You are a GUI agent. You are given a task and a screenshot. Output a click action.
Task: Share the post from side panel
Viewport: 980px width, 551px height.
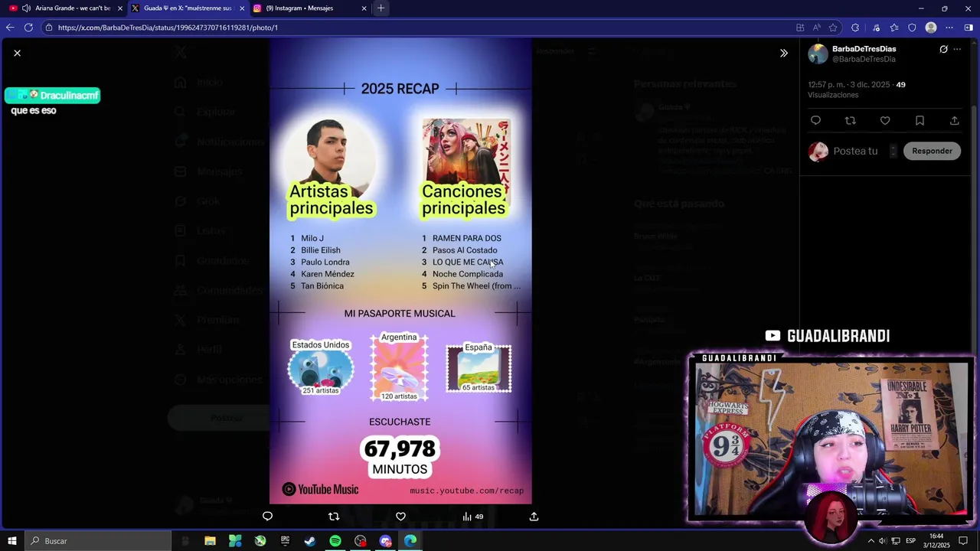pyautogui.click(x=954, y=121)
